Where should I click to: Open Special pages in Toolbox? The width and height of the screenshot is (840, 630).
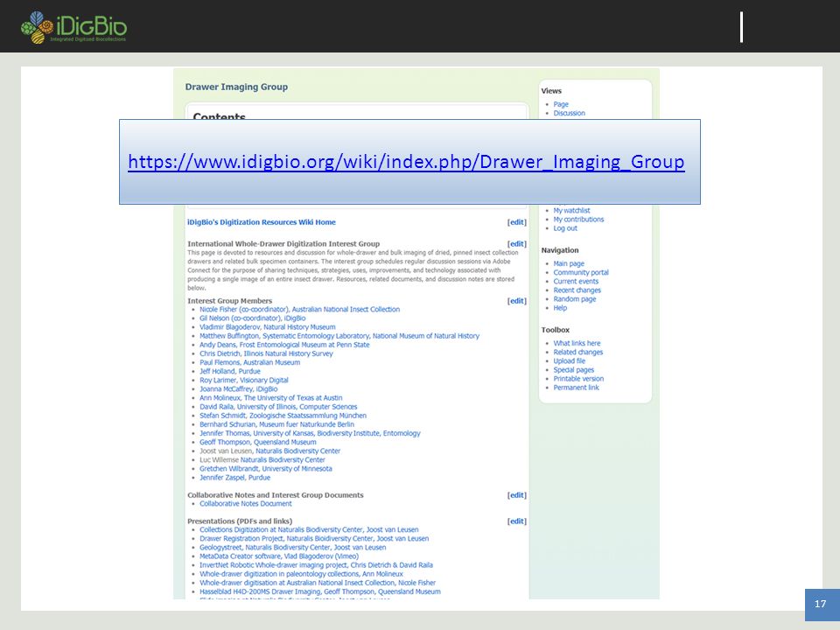pyautogui.click(x=574, y=370)
